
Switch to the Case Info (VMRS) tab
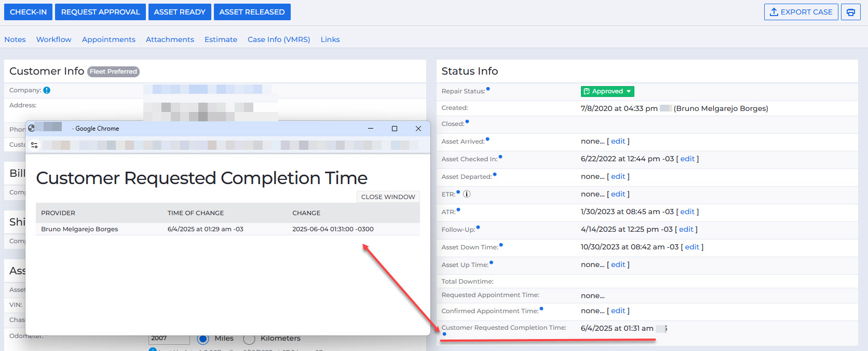pyautogui.click(x=278, y=39)
